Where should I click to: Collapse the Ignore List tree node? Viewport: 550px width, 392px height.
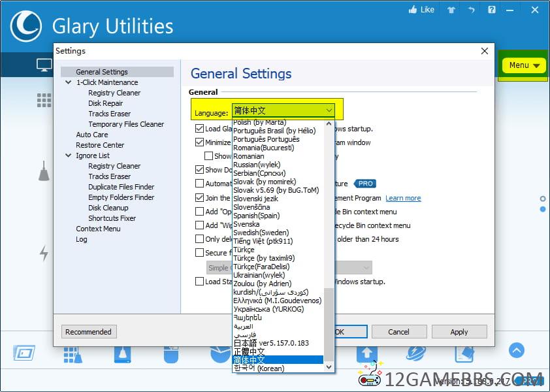tap(69, 155)
